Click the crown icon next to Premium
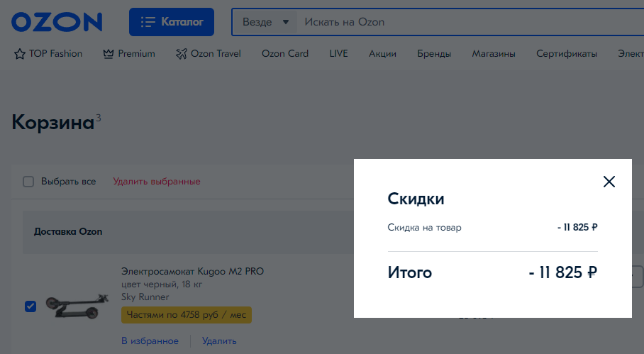The image size is (644, 354). (109, 54)
